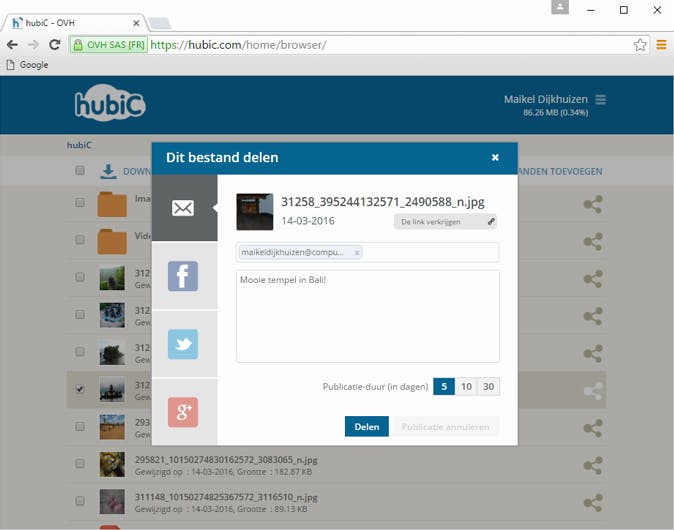
Task: Open a new tab button
Action: (x=160, y=23)
